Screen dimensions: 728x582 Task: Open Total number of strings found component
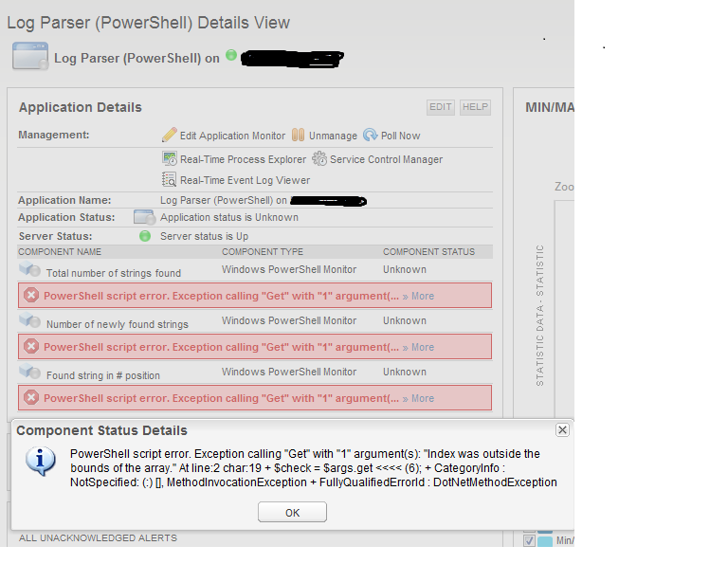(114, 273)
